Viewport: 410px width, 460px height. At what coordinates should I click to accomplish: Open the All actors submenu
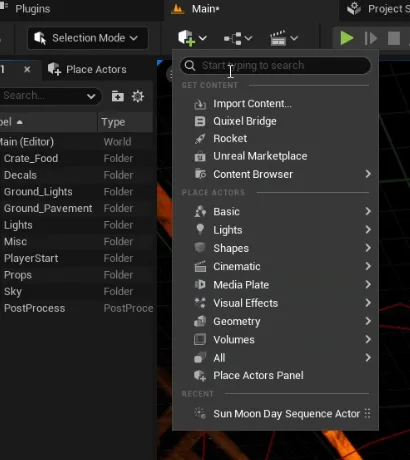(x=275, y=358)
